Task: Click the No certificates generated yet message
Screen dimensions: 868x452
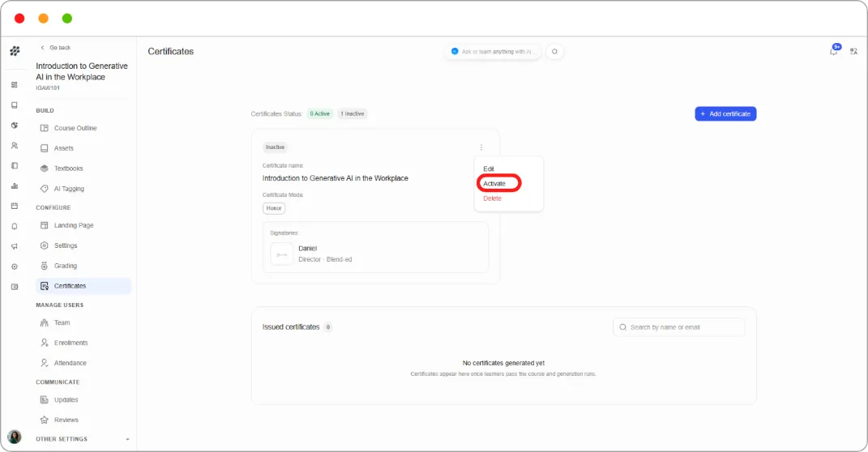Action: click(503, 363)
